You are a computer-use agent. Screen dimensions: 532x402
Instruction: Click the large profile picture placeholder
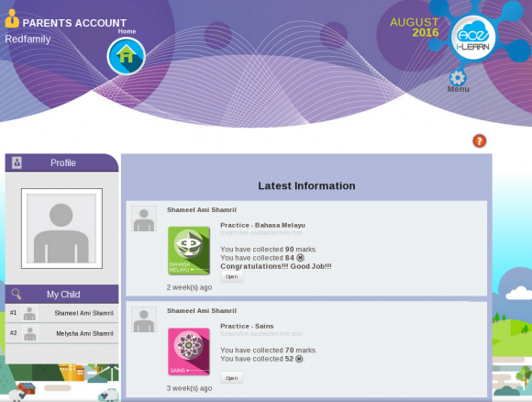[61, 229]
